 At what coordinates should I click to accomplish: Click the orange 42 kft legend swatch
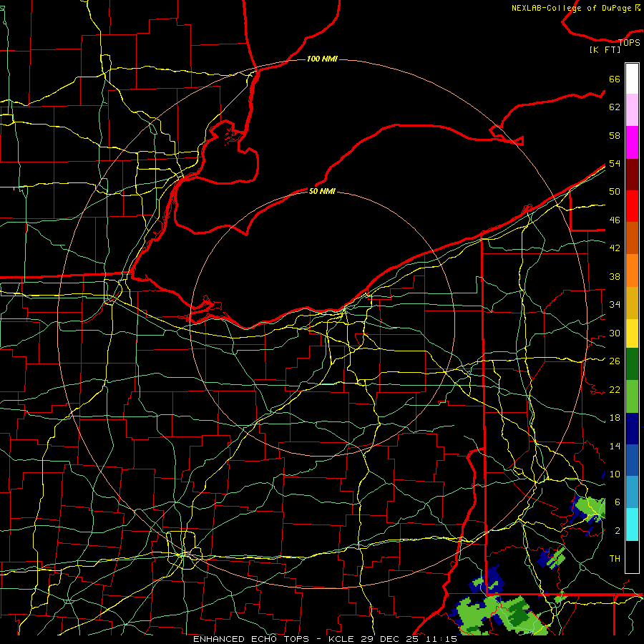632,270
